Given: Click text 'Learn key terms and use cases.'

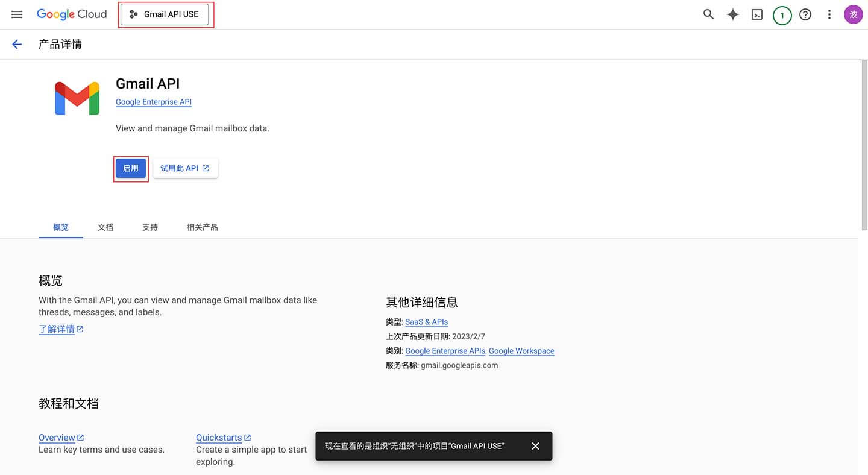Looking at the screenshot, I should (101, 450).
